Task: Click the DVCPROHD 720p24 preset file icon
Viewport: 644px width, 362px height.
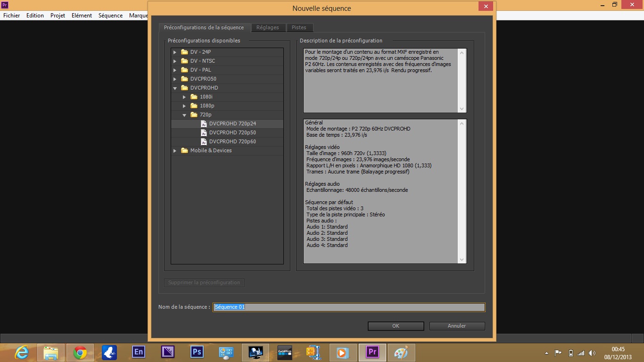Action: (204, 123)
